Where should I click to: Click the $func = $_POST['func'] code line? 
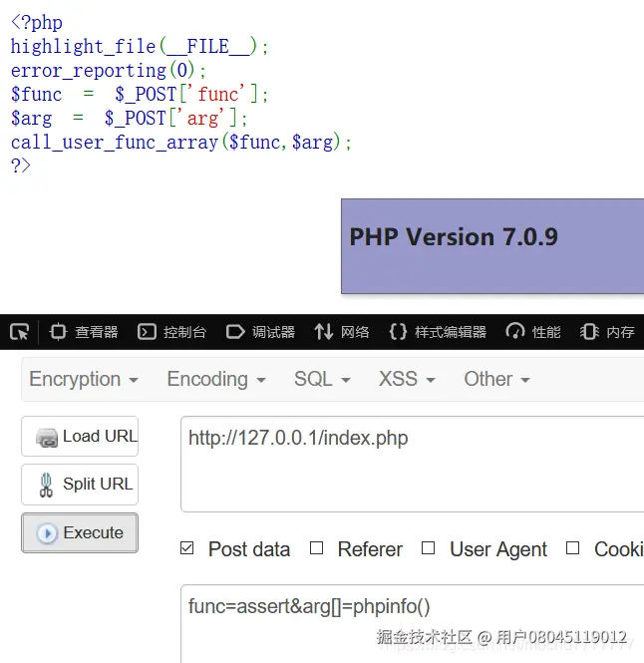pos(140,94)
